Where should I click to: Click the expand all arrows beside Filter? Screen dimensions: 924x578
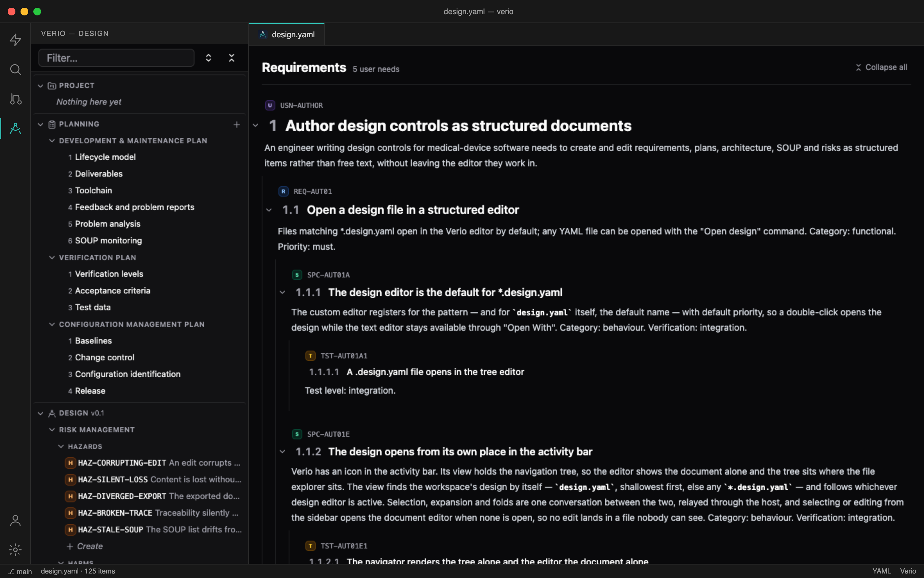[209, 58]
